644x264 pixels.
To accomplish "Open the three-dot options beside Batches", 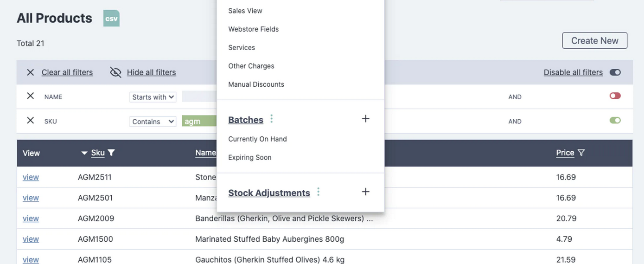I will pyautogui.click(x=272, y=119).
